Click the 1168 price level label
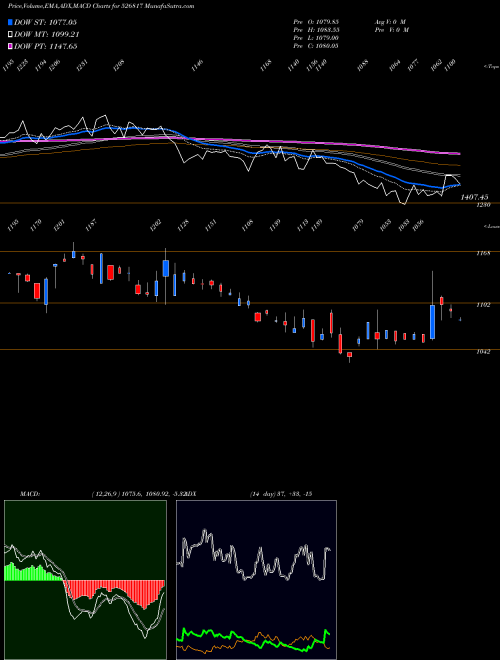The width and height of the screenshot is (500, 660). pos(484,253)
